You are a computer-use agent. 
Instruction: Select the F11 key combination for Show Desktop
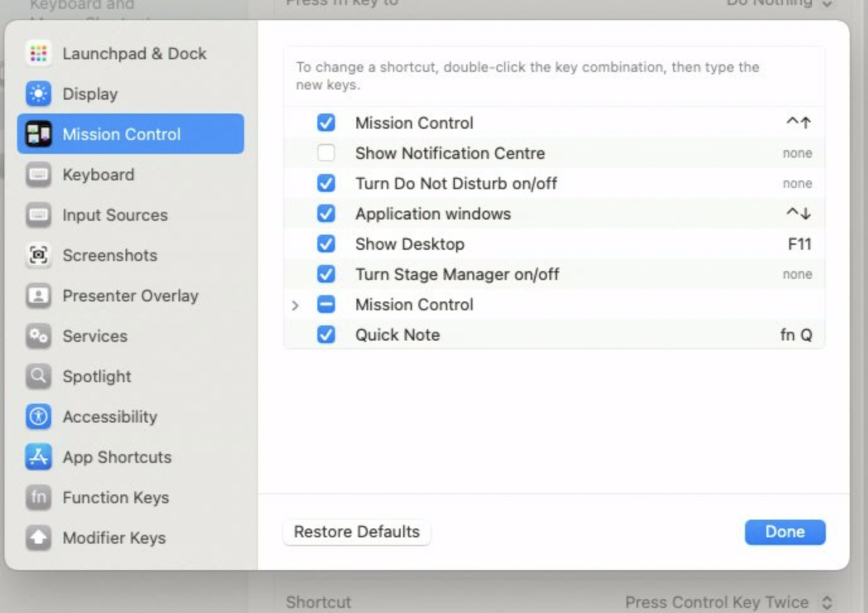click(x=799, y=244)
